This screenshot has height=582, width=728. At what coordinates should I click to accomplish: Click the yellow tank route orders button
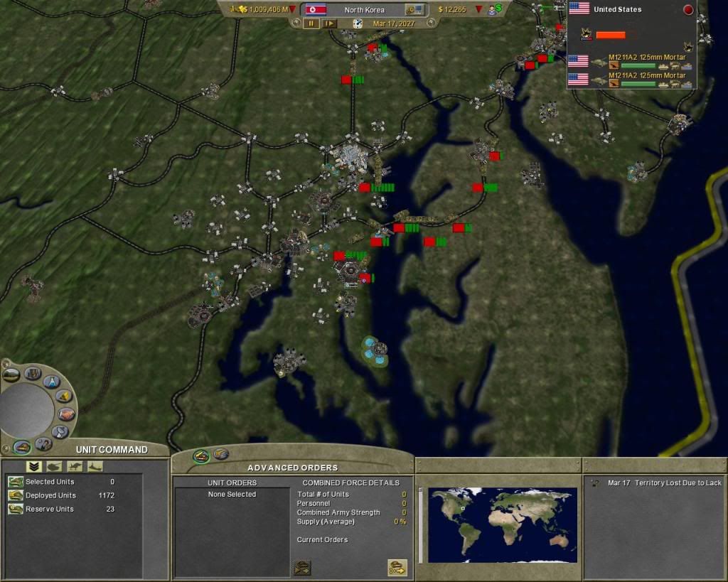[x=397, y=567]
